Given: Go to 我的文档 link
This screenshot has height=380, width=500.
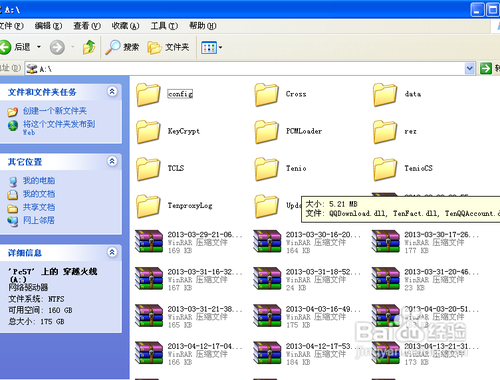Looking at the screenshot, I should pyautogui.click(x=39, y=194).
